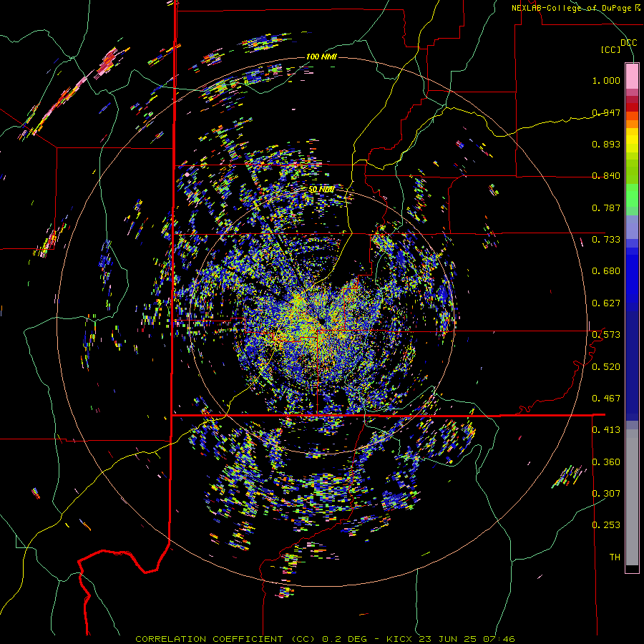Click the 0.573 color scale value

606,335
